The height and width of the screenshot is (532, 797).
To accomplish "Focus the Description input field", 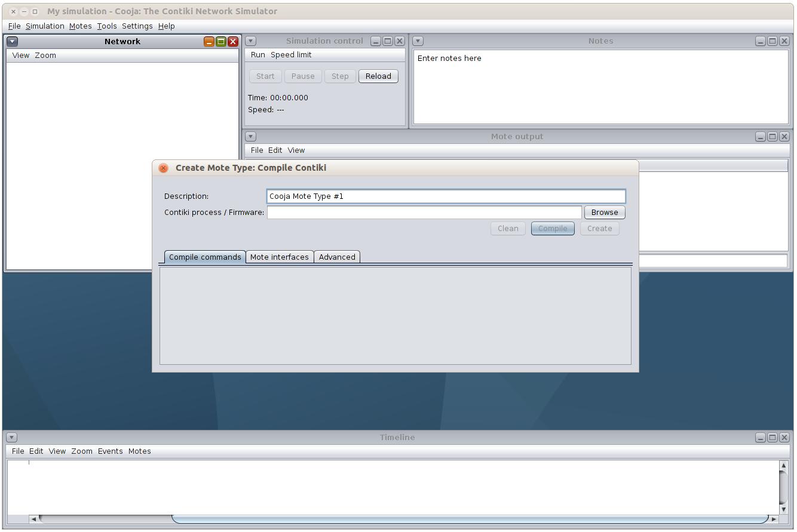I will pyautogui.click(x=446, y=196).
